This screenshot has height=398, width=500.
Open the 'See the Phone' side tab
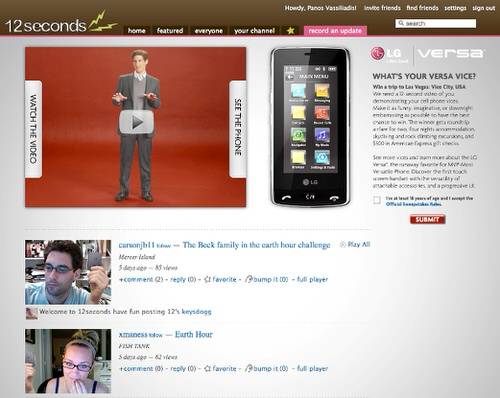click(238, 129)
